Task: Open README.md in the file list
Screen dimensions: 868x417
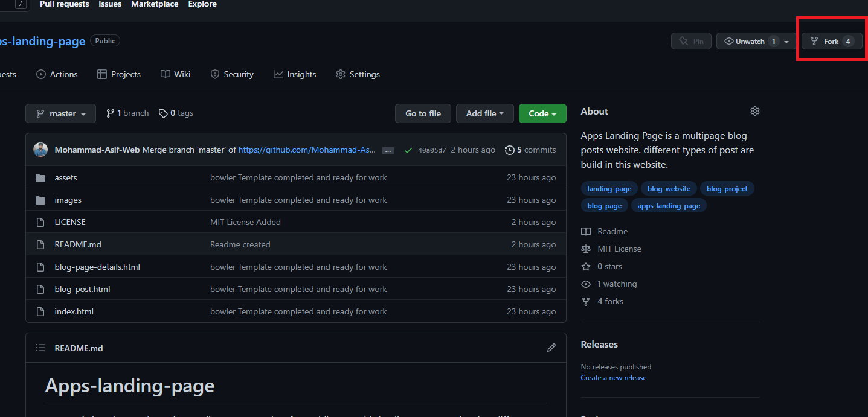Action: [x=78, y=244]
